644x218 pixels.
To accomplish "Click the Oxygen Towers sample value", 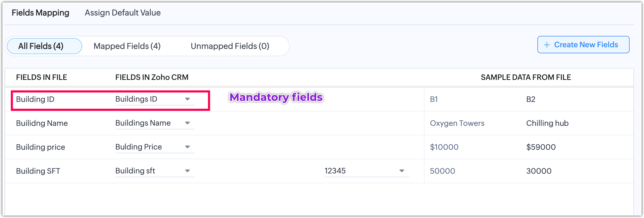I will click(457, 123).
